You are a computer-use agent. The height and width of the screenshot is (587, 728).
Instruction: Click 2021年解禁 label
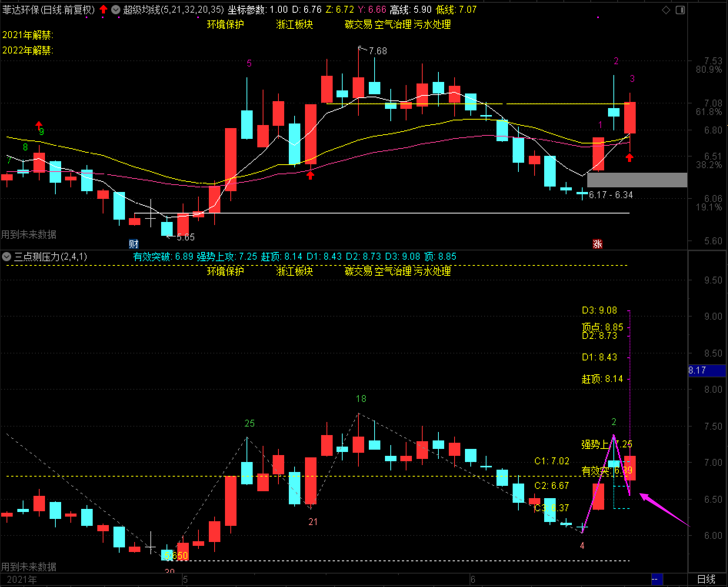(x=28, y=35)
